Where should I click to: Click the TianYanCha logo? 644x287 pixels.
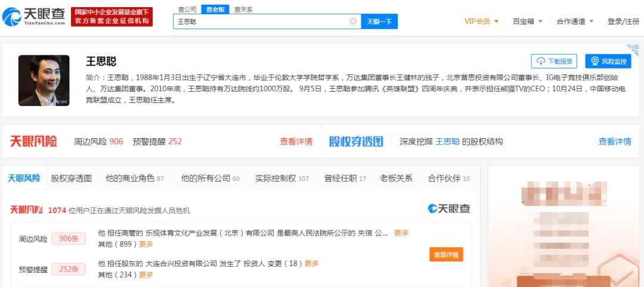(33, 17)
